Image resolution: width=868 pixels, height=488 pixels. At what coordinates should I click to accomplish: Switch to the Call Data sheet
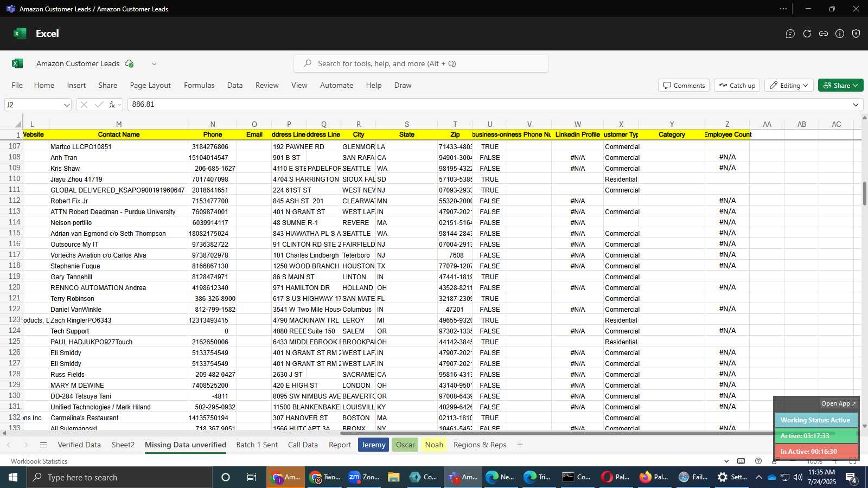point(303,445)
